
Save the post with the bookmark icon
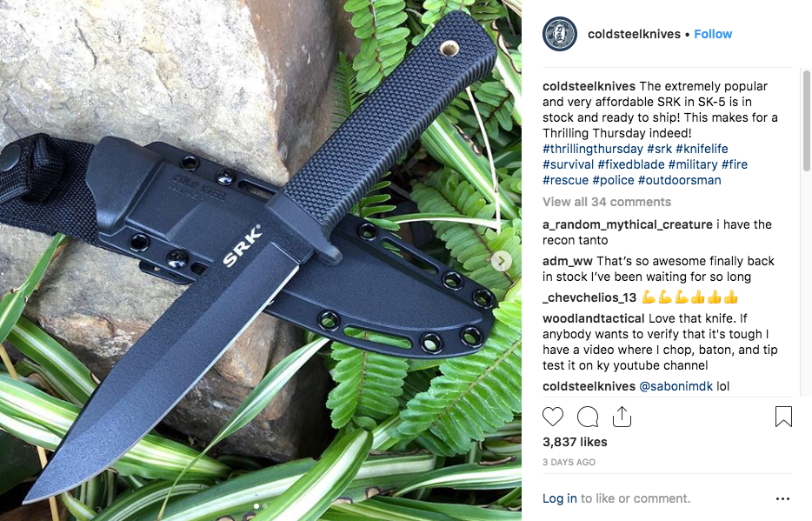coord(783,417)
